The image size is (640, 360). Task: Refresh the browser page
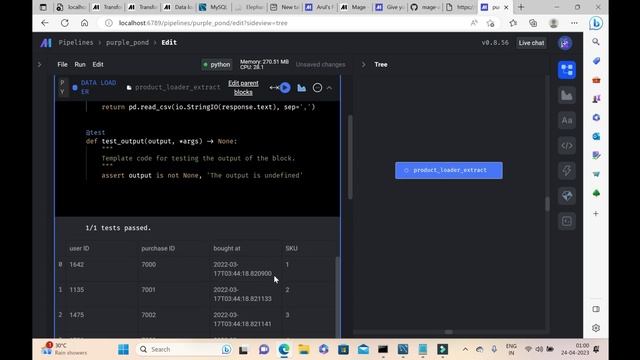64,23
